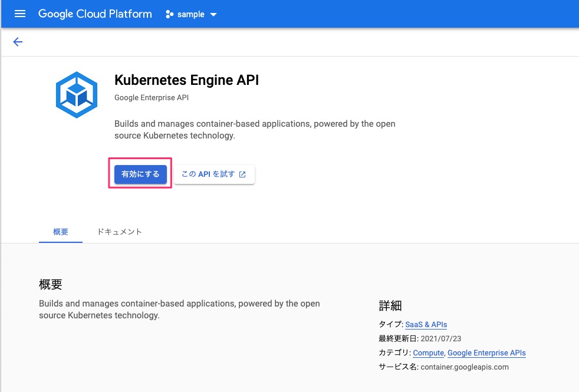Click the 概要 section heading
Image resolution: width=579 pixels, height=392 pixels.
coord(51,285)
